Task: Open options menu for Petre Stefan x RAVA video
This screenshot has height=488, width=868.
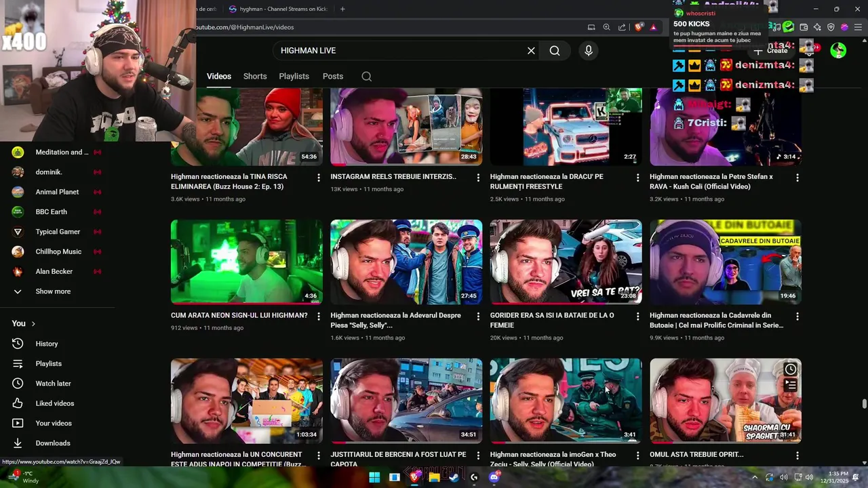Action: pyautogui.click(x=797, y=178)
